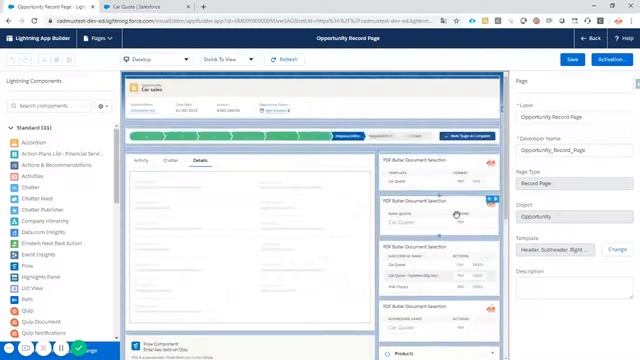640x360 pixels.
Task: Reload the browser page
Action: [x=34, y=21]
